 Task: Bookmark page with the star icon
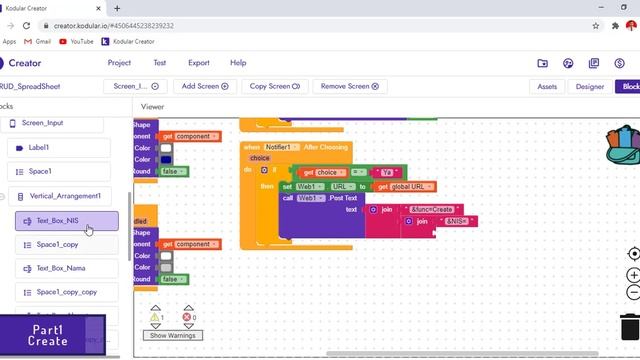tap(596, 26)
